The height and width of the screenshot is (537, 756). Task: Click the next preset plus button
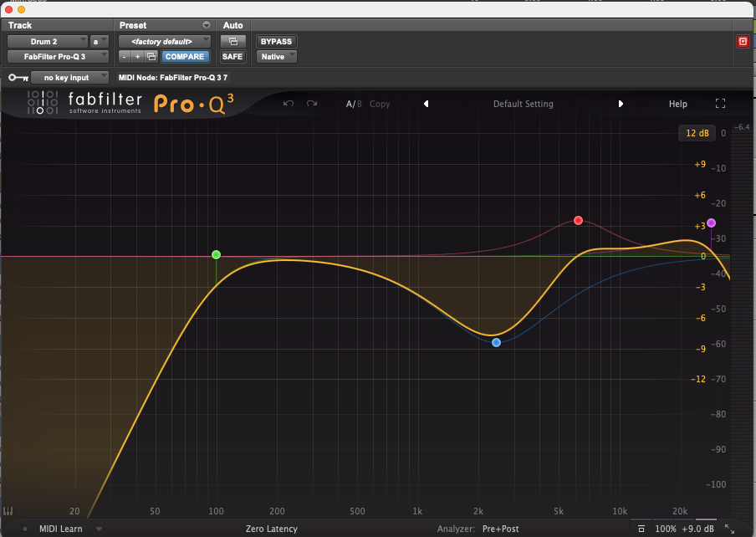[x=137, y=56]
